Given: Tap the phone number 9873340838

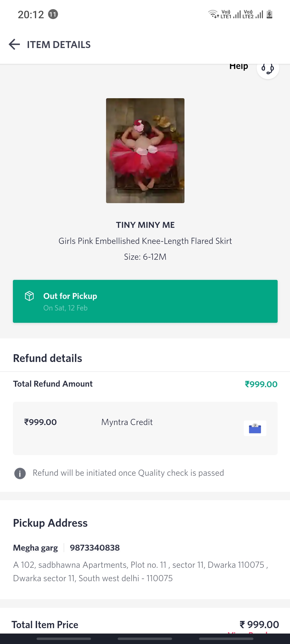Looking at the screenshot, I should coord(95,548).
